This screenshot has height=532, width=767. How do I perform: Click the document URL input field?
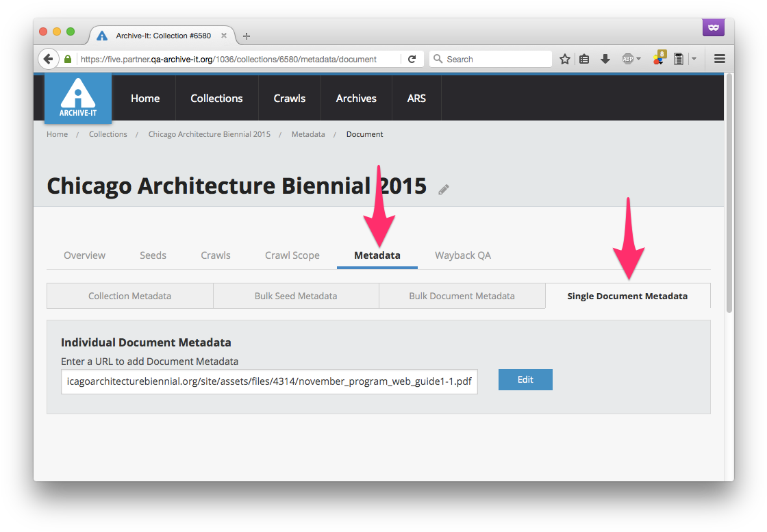click(269, 381)
